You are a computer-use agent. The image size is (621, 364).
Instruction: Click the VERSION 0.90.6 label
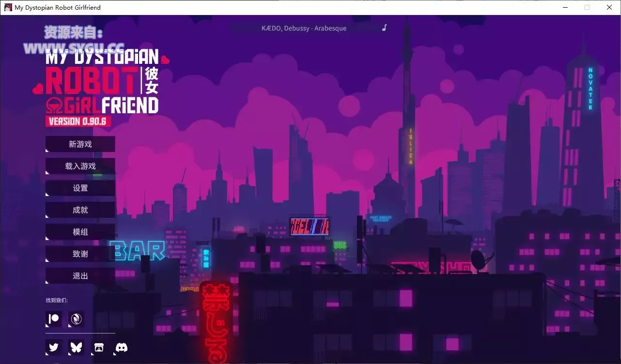[x=78, y=121]
